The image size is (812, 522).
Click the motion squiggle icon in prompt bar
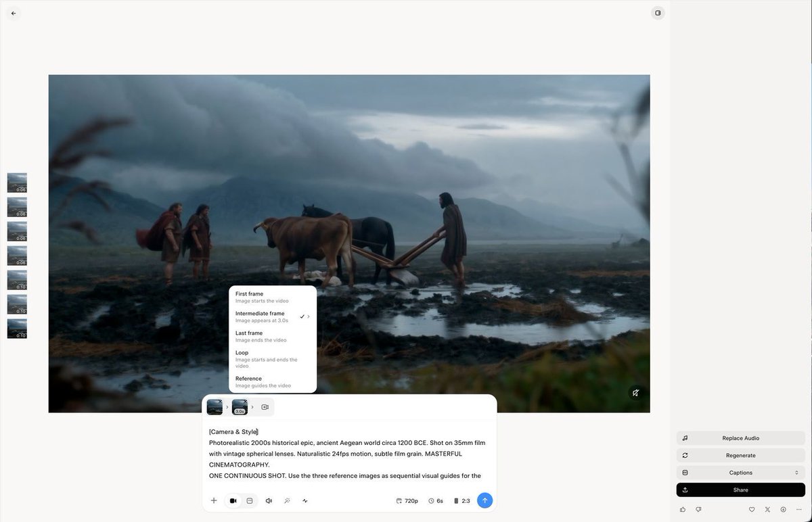(305, 501)
